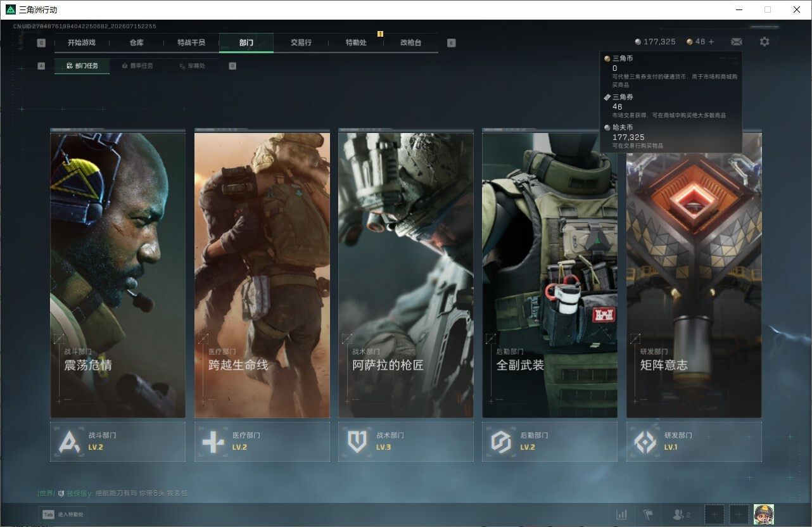Open the 特战干员 tab
Screen dimensions: 812x527
point(191,42)
